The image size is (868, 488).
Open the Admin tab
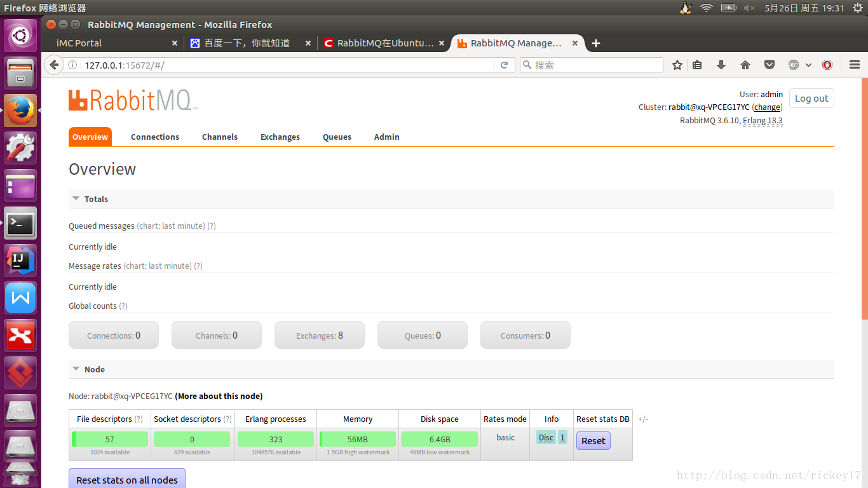pos(387,137)
